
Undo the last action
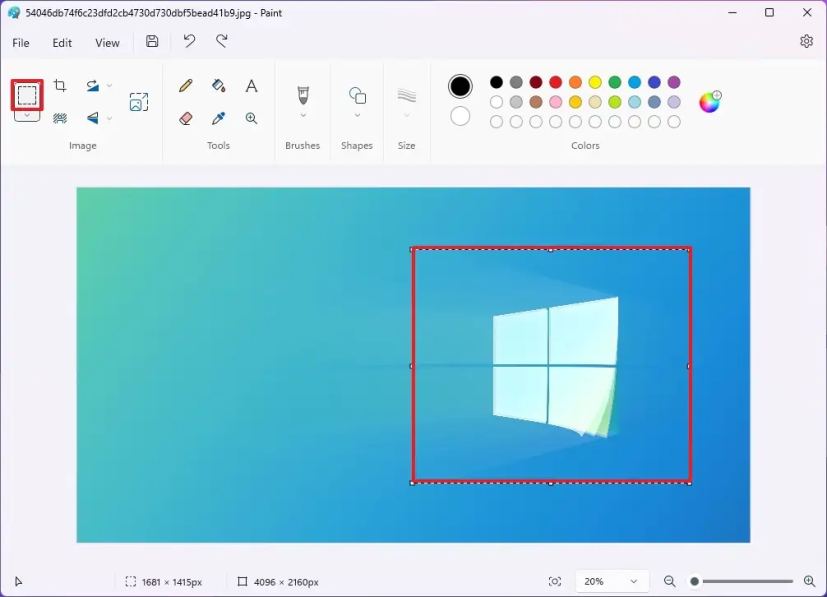coord(190,42)
